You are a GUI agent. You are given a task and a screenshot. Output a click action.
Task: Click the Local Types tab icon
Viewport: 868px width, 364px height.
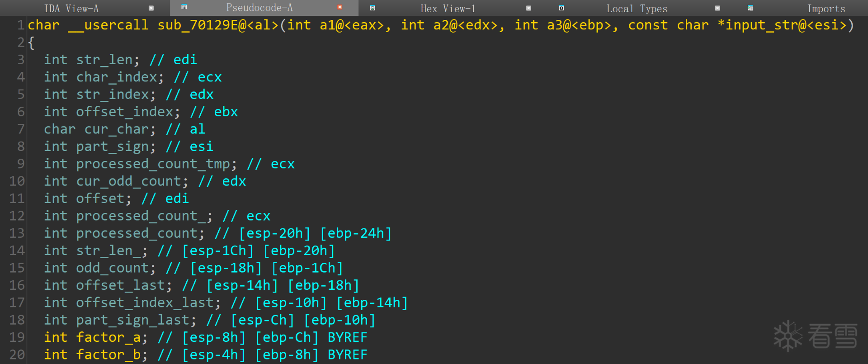click(x=561, y=8)
